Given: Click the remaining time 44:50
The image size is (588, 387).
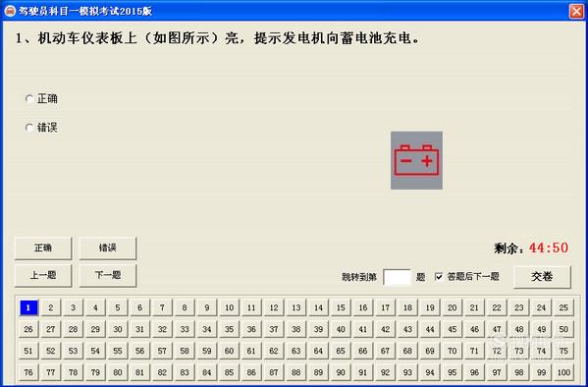Looking at the screenshot, I should point(549,248).
